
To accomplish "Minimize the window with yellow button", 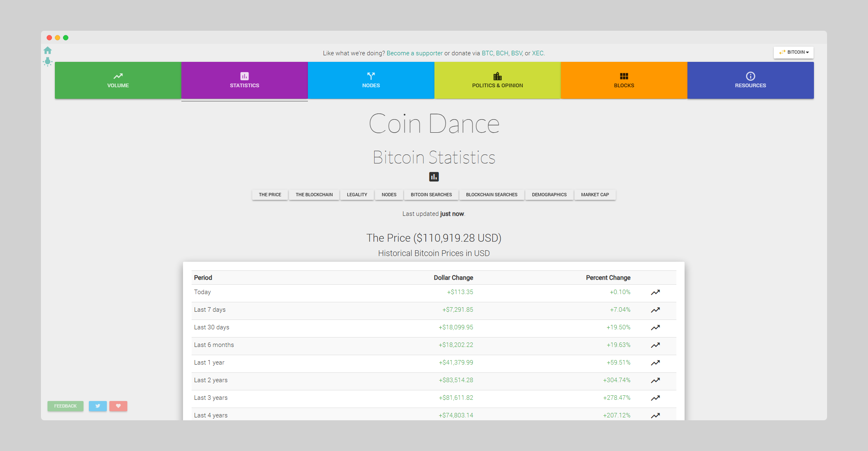I will pyautogui.click(x=57, y=38).
